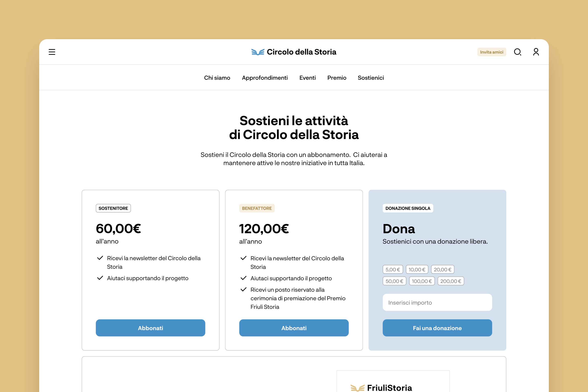Click the Circolo della Storia logo

294,52
